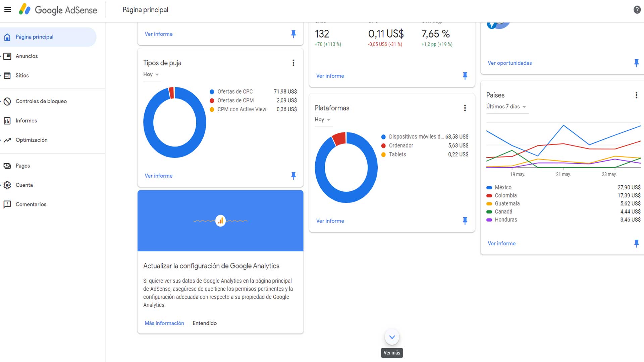Click the Informes chart icon
The image size is (644, 362).
pos(7,121)
